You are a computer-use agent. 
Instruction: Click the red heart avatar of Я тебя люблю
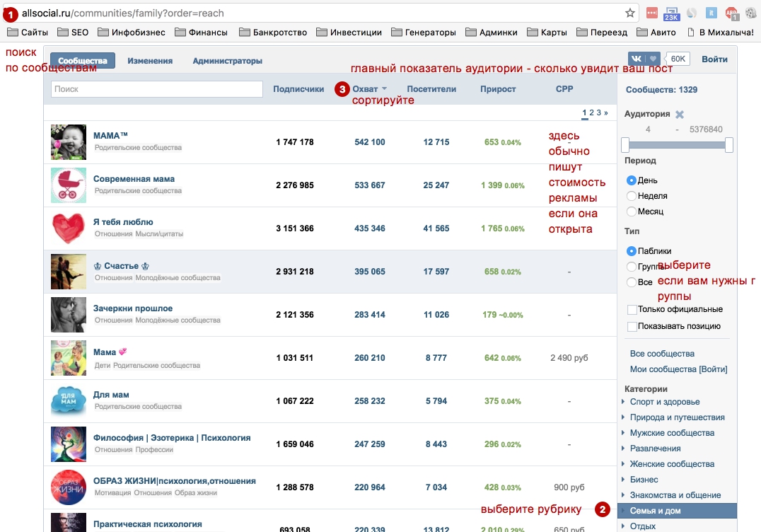click(x=69, y=228)
